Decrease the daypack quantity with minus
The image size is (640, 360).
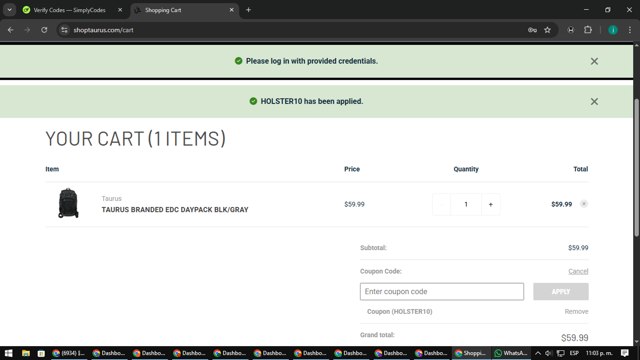click(x=441, y=204)
